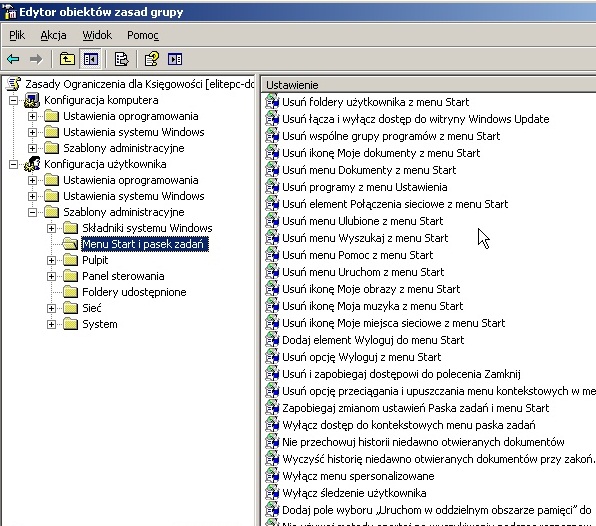Collapse the Konfiguracja użytkownika node
This screenshot has height=526, width=596.
click(13, 164)
